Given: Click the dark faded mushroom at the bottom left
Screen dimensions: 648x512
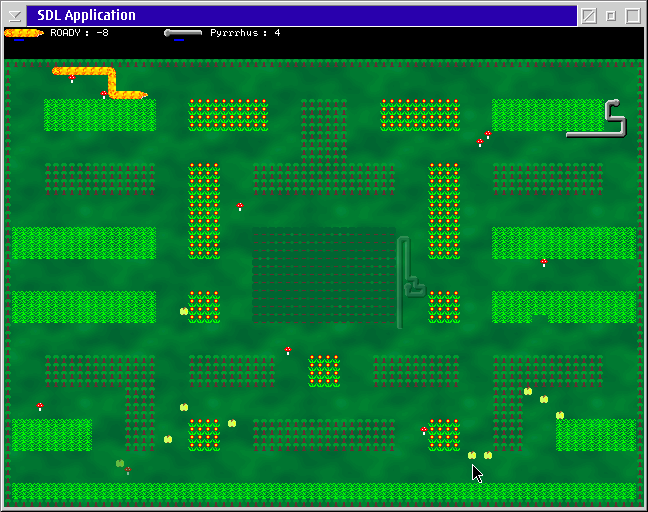Looking at the screenshot, I should point(128,471).
